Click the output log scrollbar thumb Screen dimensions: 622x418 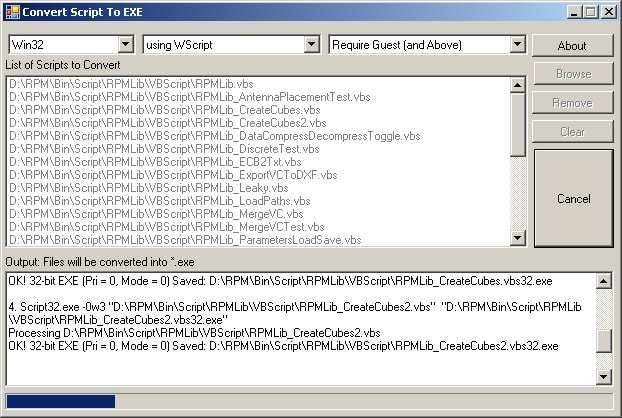click(603, 341)
